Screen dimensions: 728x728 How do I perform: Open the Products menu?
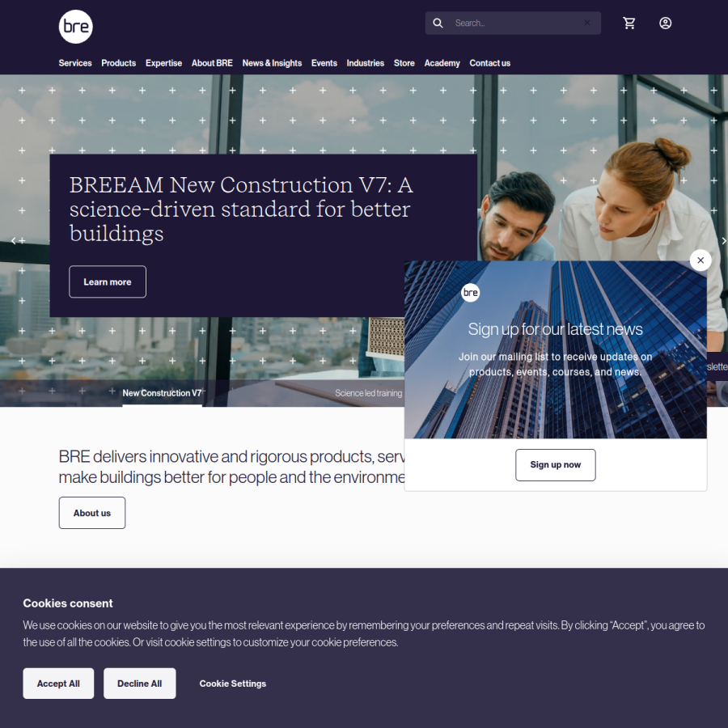click(x=118, y=63)
